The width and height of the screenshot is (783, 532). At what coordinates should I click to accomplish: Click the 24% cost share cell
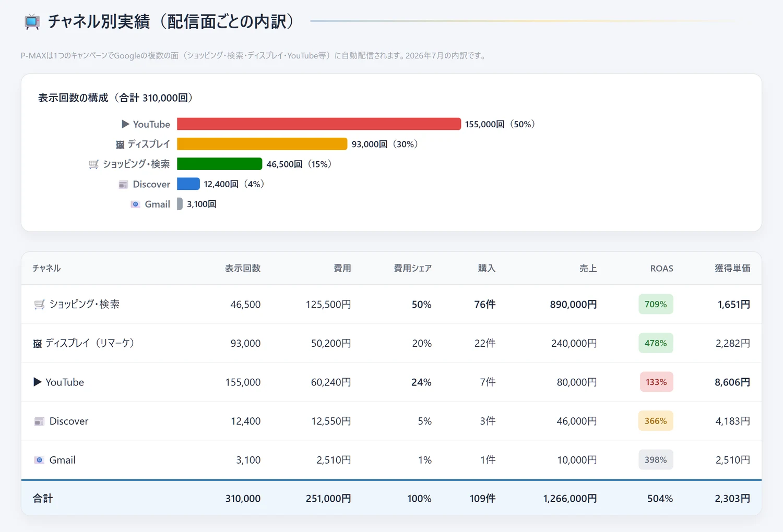click(x=421, y=382)
